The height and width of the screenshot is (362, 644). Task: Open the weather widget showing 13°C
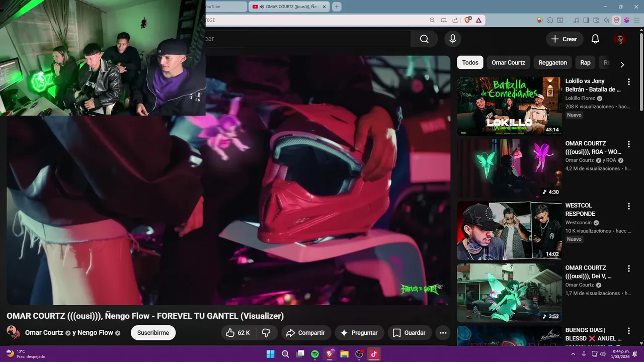(25, 354)
